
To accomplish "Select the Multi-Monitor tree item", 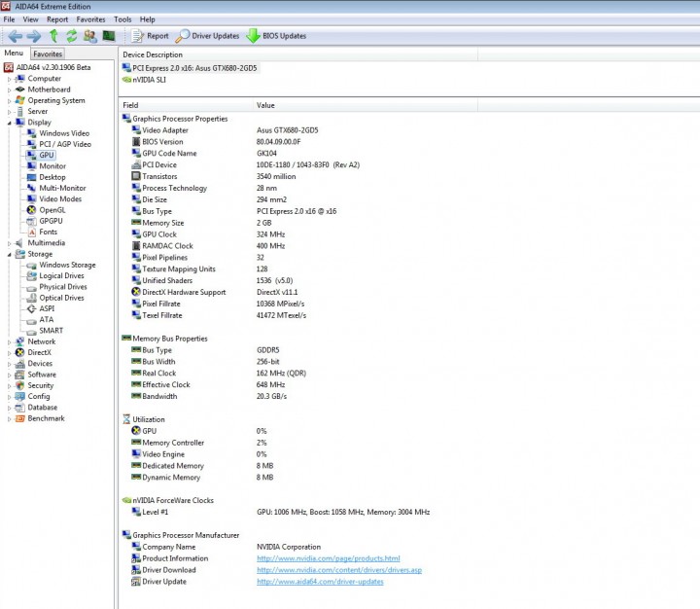I will click(x=62, y=188).
